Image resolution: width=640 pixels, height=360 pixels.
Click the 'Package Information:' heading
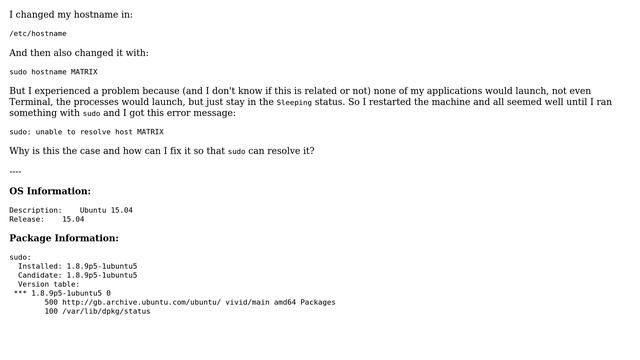click(x=64, y=238)
